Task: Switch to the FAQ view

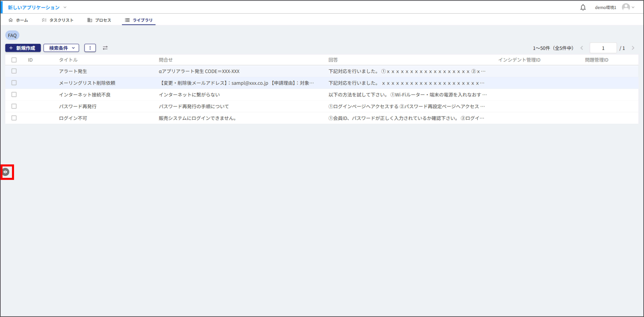Action: click(x=12, y=35)
